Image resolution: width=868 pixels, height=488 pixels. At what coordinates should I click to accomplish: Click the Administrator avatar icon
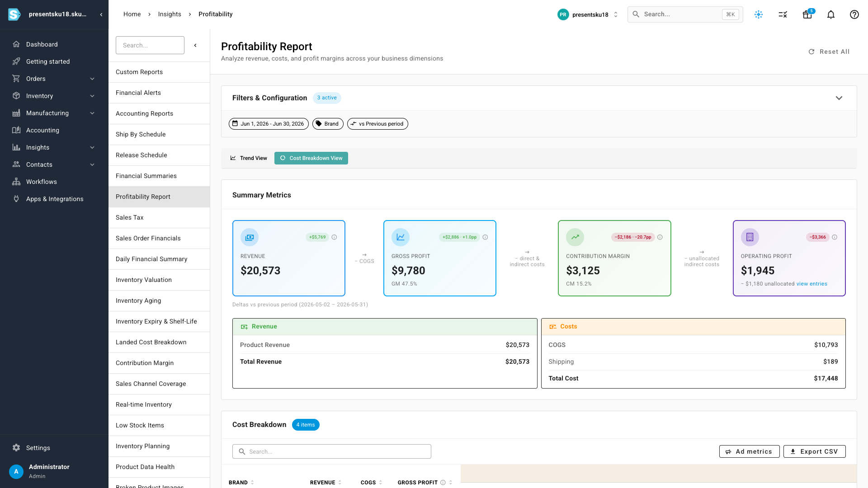click(16, 471)
